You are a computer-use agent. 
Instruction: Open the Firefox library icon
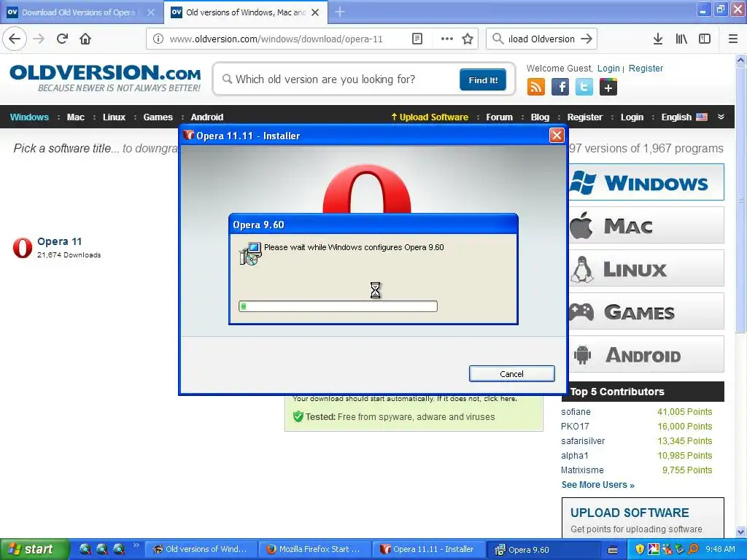click(x=681, y=39)
